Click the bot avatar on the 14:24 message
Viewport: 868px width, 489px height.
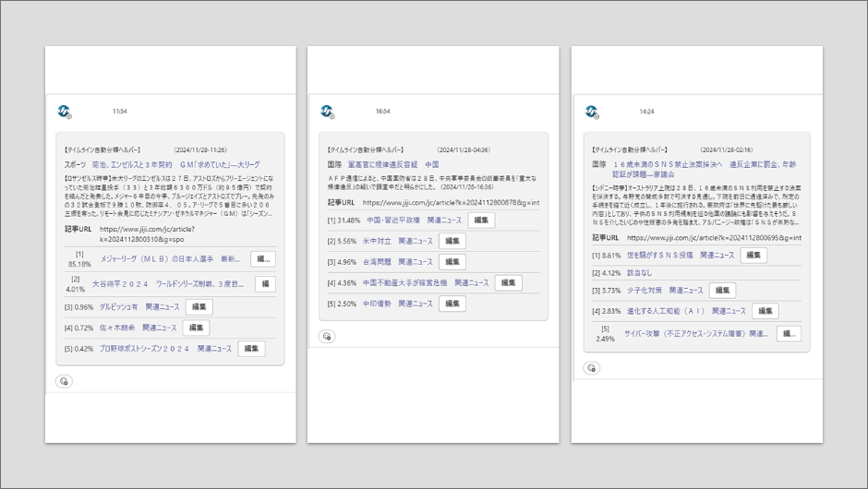click(591, 112)
